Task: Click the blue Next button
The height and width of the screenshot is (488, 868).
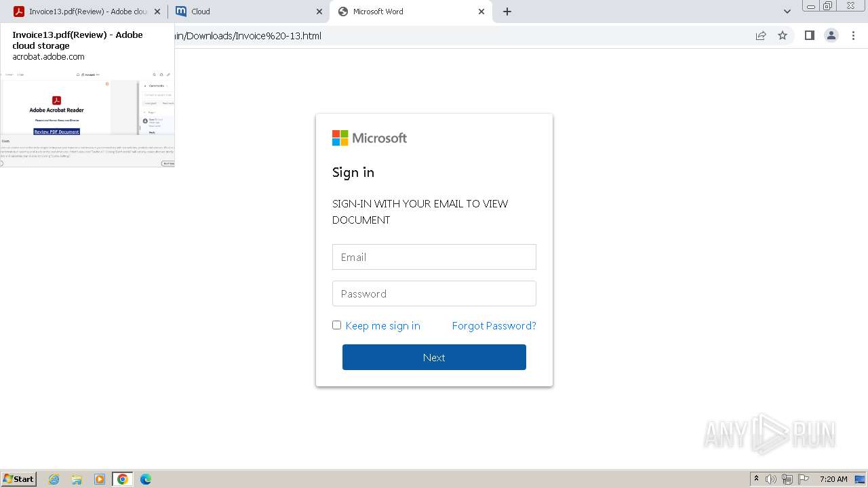Action: pos(434,357)
